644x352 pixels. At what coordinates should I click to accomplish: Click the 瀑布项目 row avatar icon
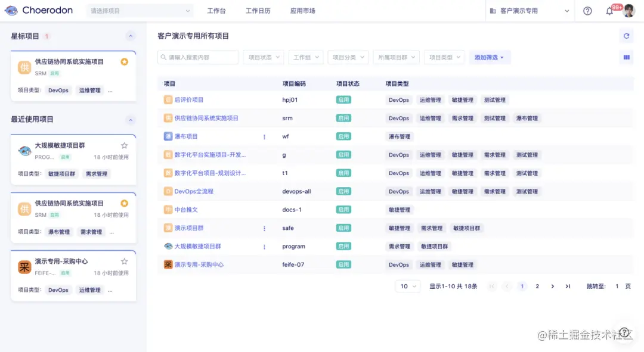pos(168,136)
